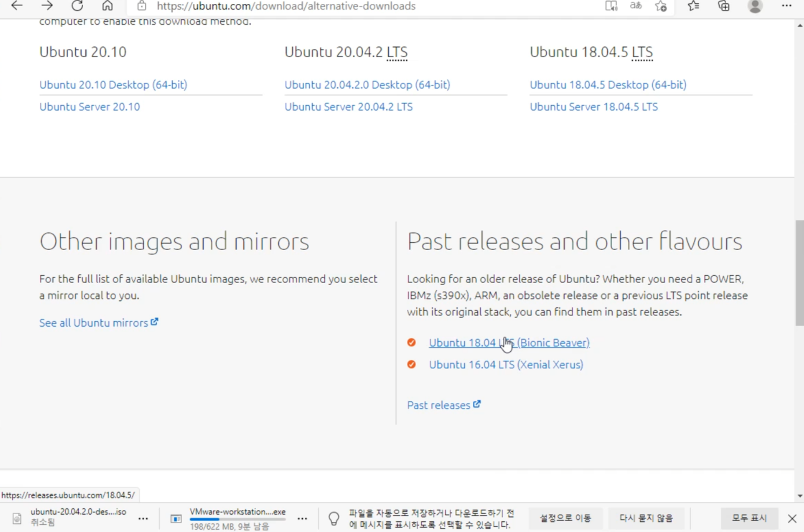Click See all Ubuntu mirrors link
Viewport: 804px width, 532px height.
pyautogui.click(x=99, y=323)
